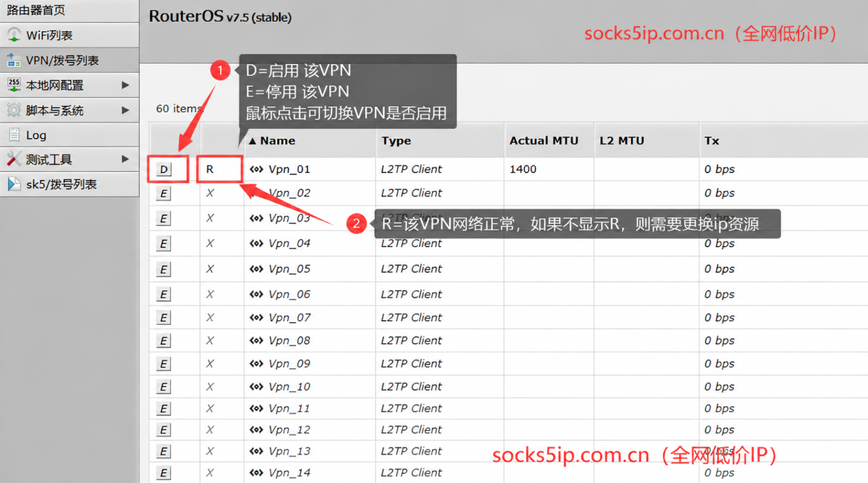Click interface icon beside Vpn_04

coord(257,243)
